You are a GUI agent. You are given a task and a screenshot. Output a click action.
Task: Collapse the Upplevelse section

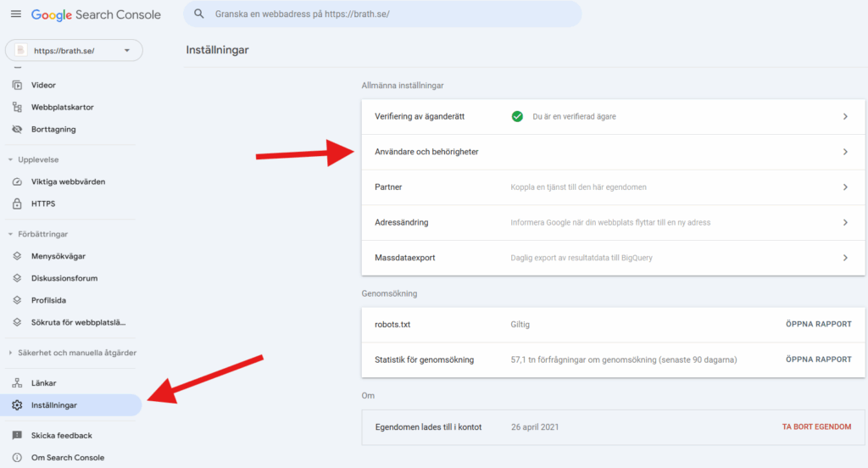click(10, 159)
